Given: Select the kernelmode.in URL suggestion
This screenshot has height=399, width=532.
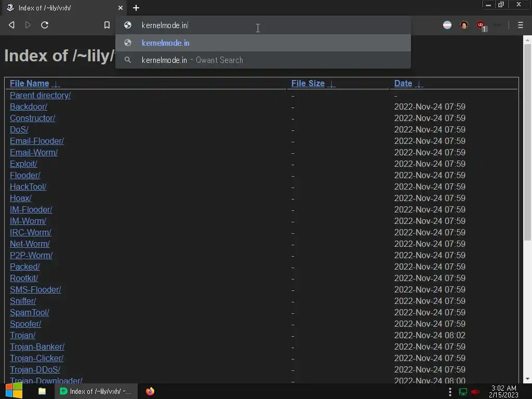Looking at the screenshot, I should click(x=263, y=43).
